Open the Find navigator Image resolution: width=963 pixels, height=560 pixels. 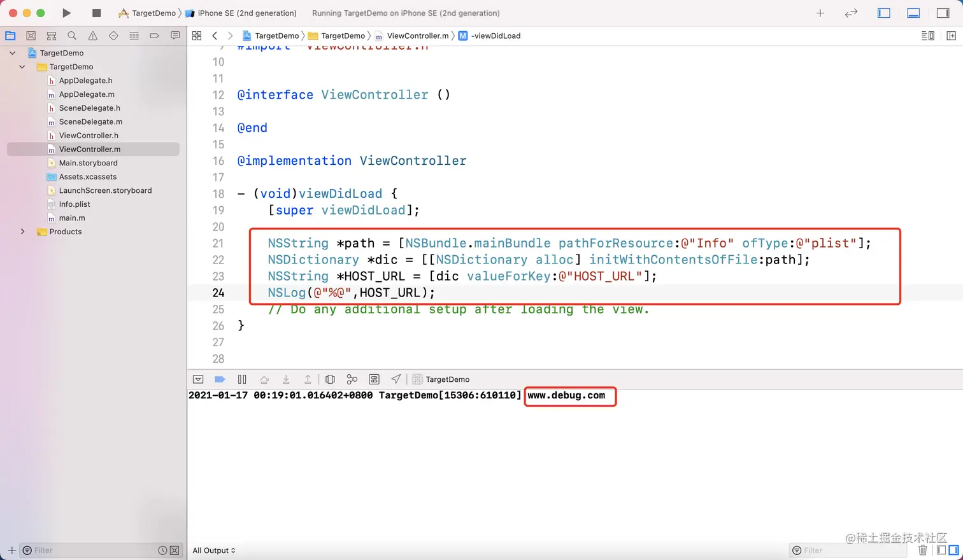pyautogui.click(x=72, y=36)
